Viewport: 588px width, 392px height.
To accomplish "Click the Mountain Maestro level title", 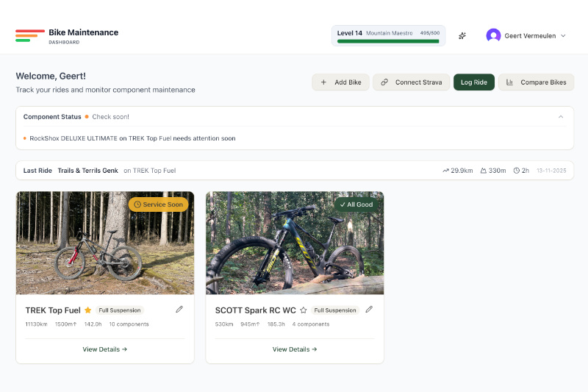I will click(x=390, y=33).
